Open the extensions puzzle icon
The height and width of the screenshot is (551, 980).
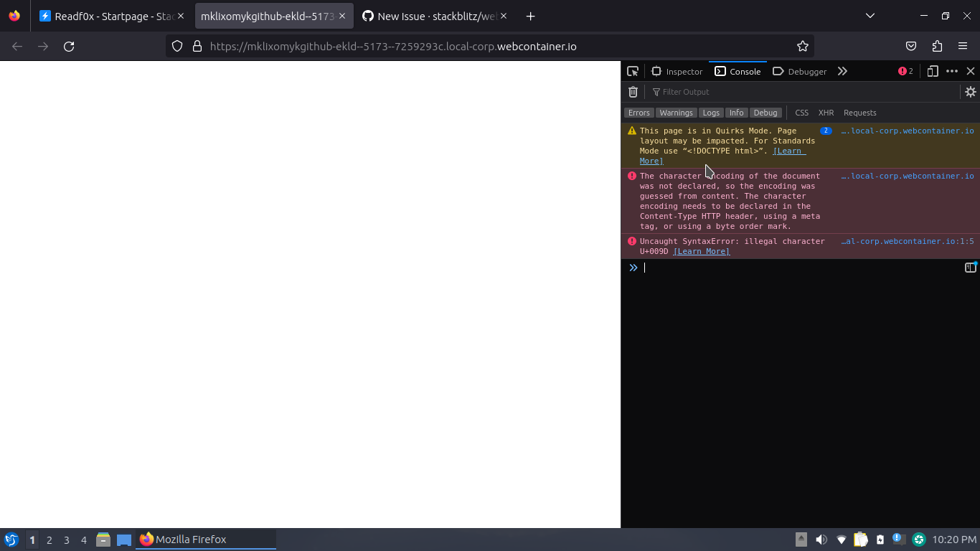click(936, 46)
